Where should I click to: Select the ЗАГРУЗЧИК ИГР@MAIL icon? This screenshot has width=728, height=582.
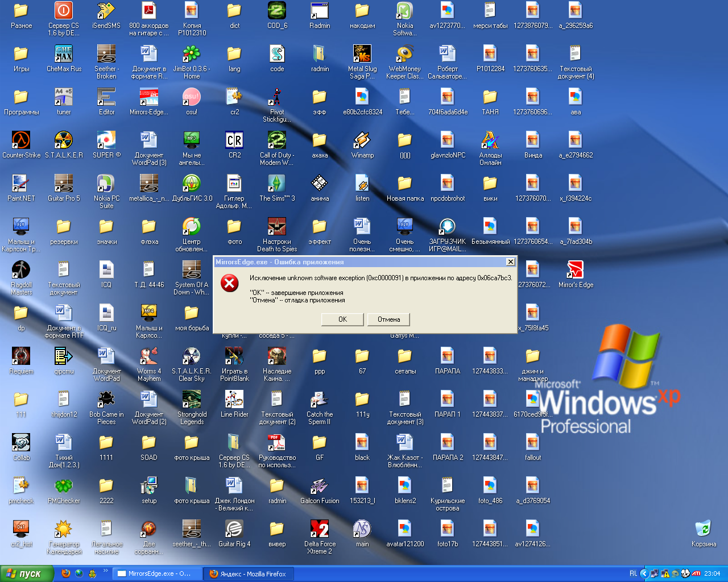(x=448, y=234)
